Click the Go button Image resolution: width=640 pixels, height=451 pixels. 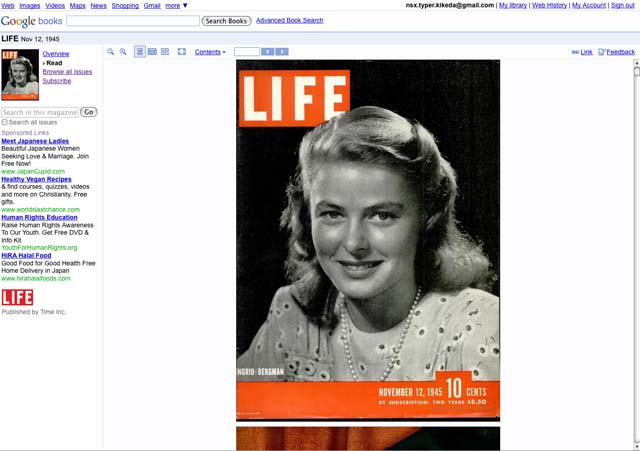[89, 112]
